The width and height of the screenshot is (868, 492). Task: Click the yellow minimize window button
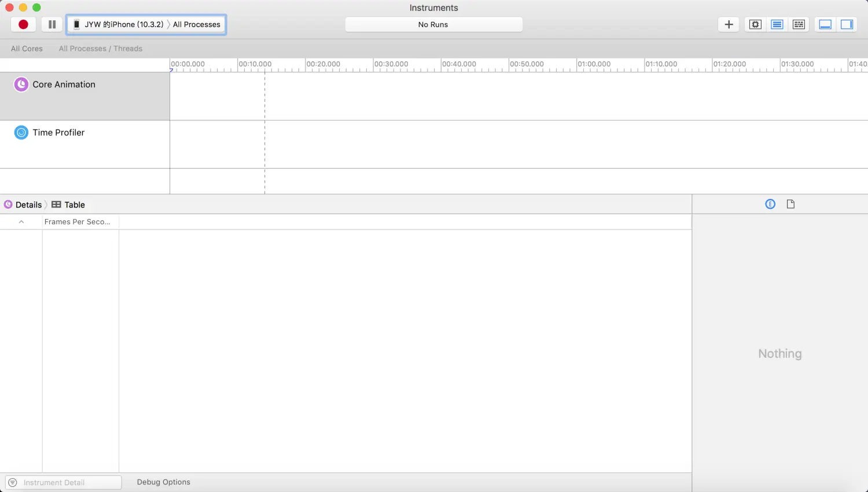23,8
